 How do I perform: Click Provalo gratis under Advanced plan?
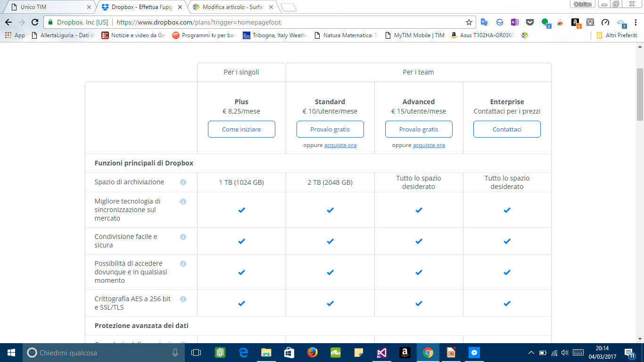tap(419, 129)
